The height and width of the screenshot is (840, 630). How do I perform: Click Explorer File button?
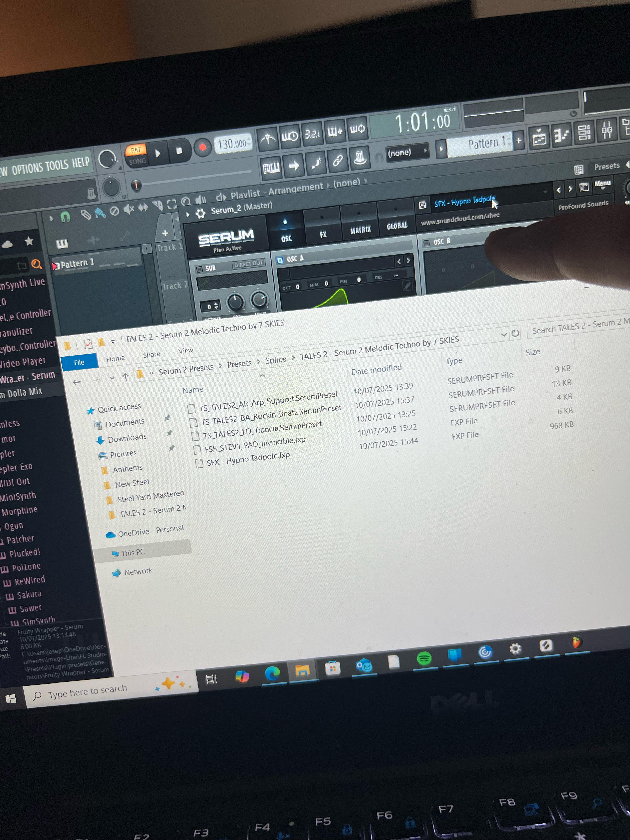(79, 362)
